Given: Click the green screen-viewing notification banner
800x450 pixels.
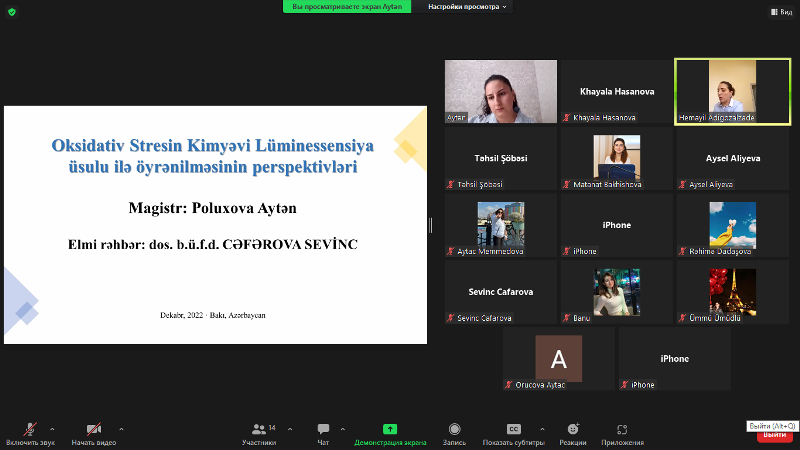Looking at the screenshot, I should pyautogui.click(x=347, y=6).
